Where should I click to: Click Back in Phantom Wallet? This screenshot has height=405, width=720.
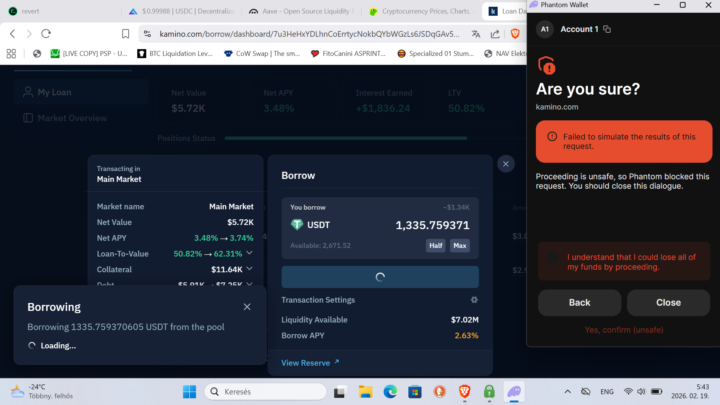click(579, 303)
